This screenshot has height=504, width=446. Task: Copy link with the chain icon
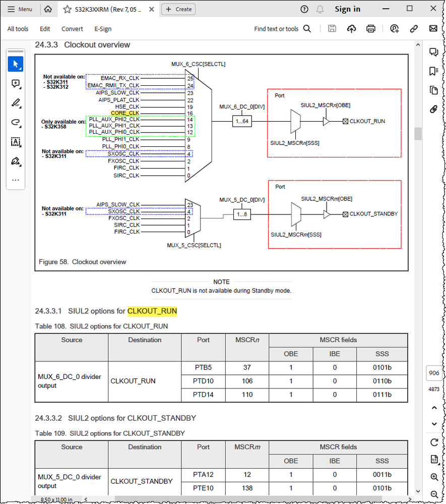click(414, 29)
